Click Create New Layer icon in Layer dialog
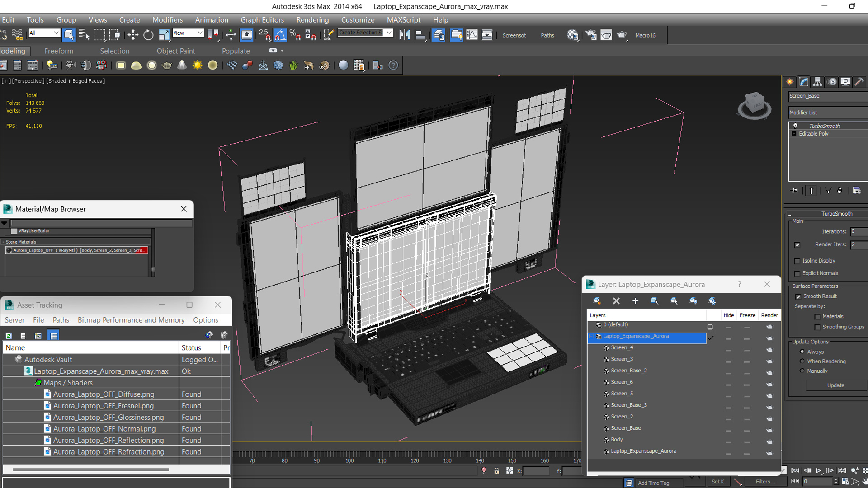This screenshot has width=868, height=488. pyautogui.click(x=597, y=301)
